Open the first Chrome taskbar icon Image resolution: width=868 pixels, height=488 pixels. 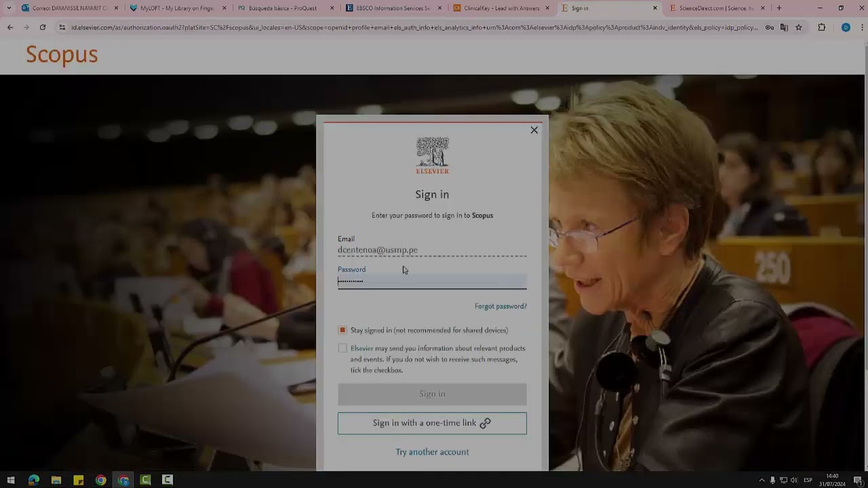[x=101, y=480]
